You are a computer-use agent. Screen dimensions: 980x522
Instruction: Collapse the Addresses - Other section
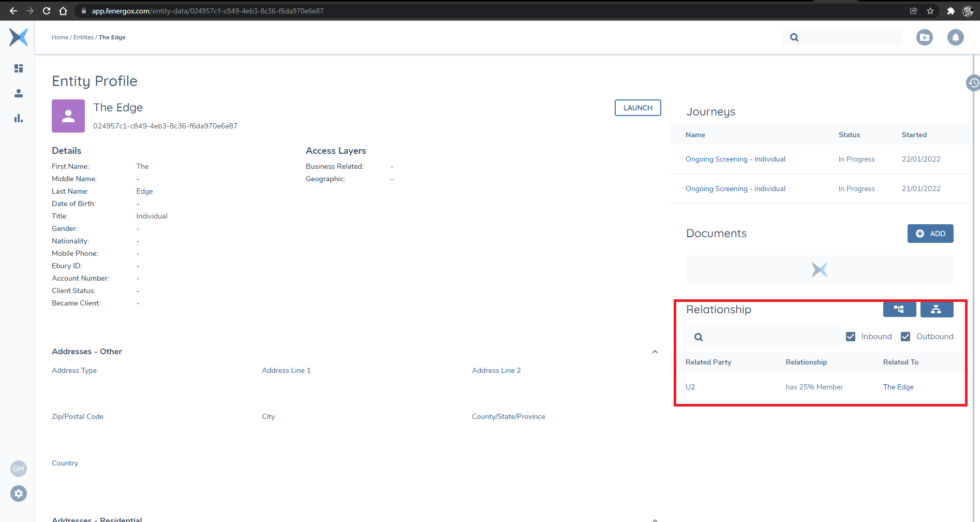(655, 352)
